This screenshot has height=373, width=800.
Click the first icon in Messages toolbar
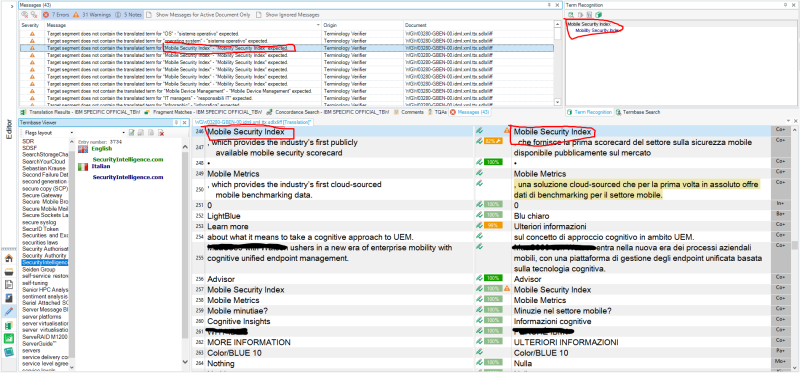[24, 15]
